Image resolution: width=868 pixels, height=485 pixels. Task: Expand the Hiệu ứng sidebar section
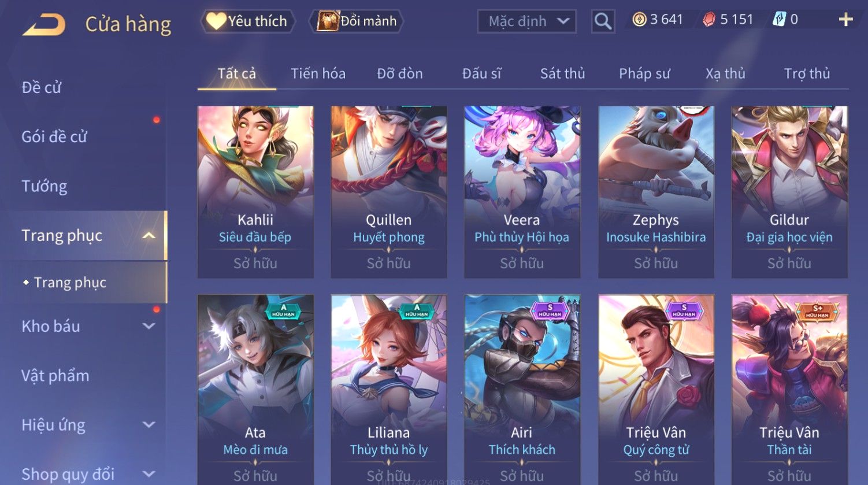pyautogui.click(x=149, y=425)
